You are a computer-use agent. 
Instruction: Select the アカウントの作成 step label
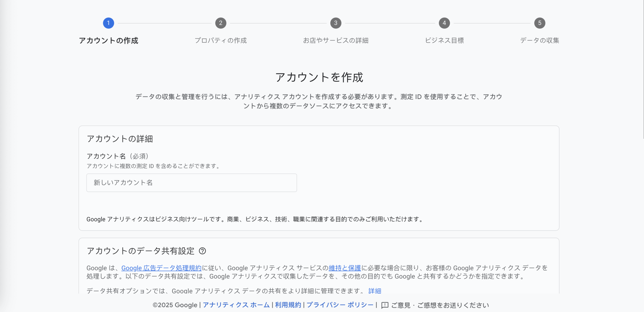click(108, 40)
